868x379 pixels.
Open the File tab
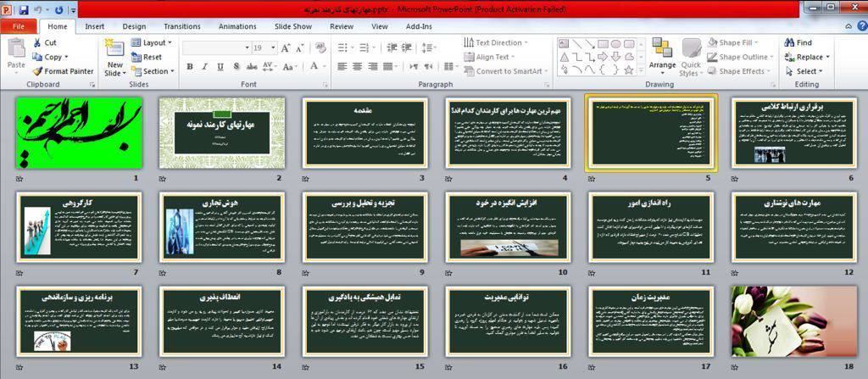(x=19, y=26)
